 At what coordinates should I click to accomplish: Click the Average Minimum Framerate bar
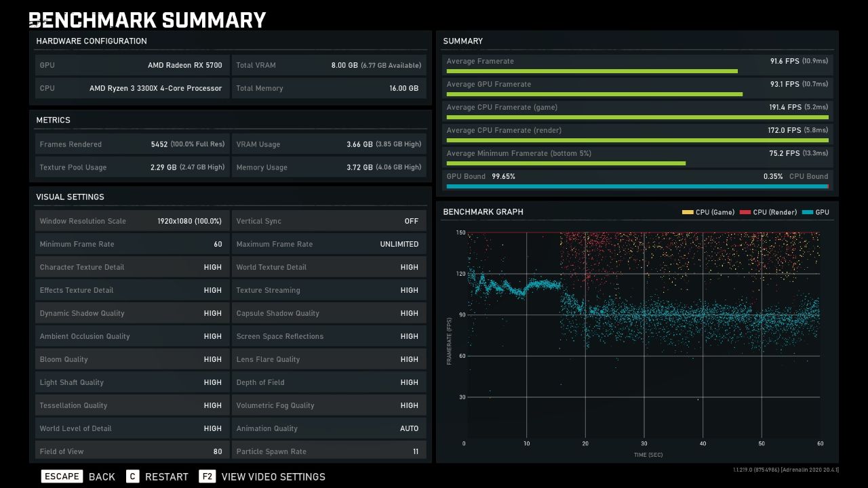point(566,163)
